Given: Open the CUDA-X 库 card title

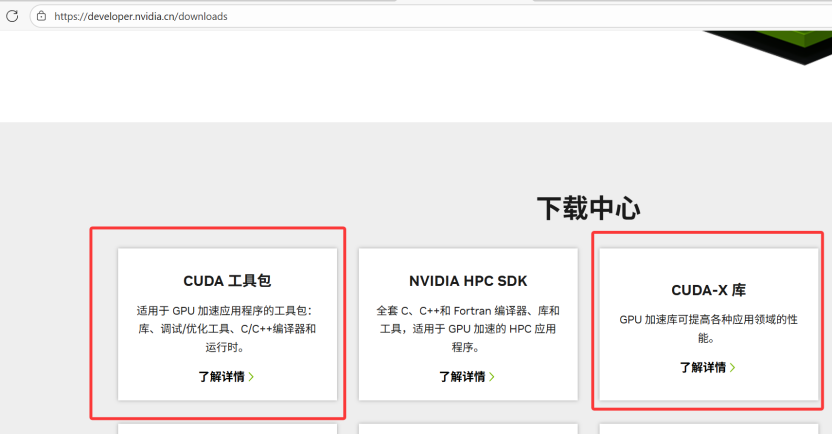Looking at the screenshot, I should 708,290.
